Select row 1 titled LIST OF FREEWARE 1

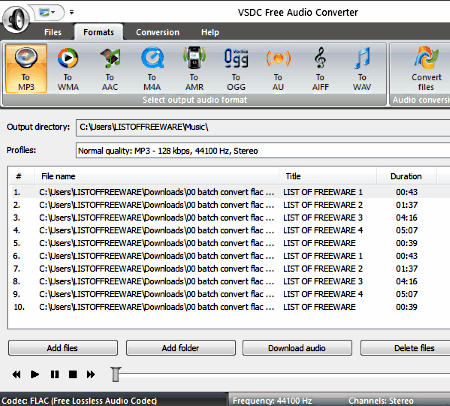coord(231,192)
